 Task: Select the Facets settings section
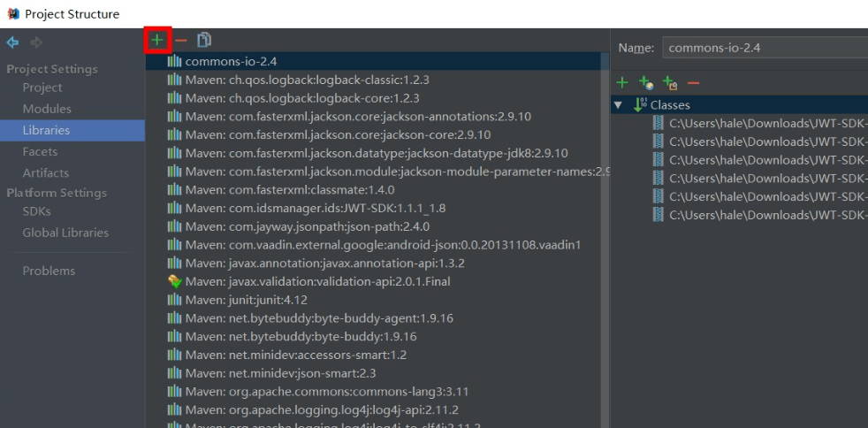click(41, 151)
